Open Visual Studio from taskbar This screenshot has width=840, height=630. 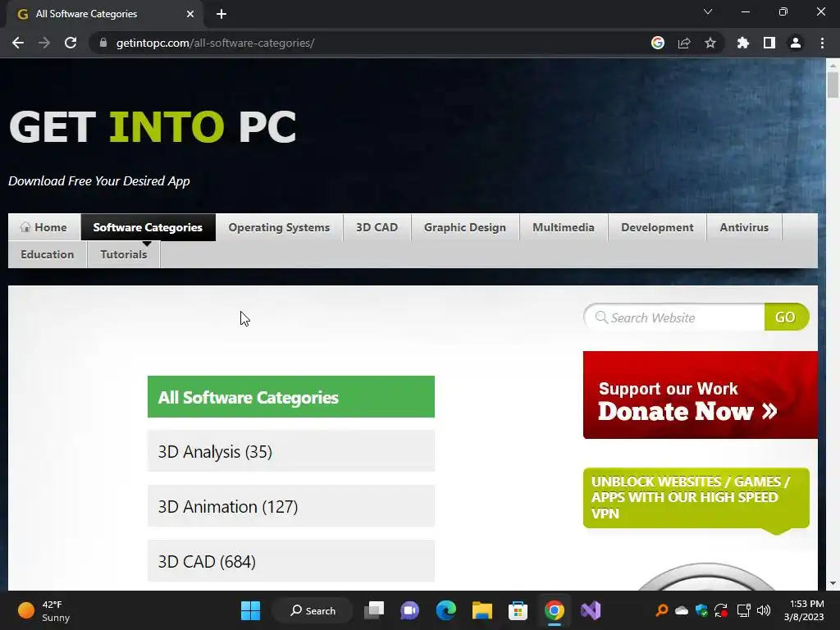591,610
